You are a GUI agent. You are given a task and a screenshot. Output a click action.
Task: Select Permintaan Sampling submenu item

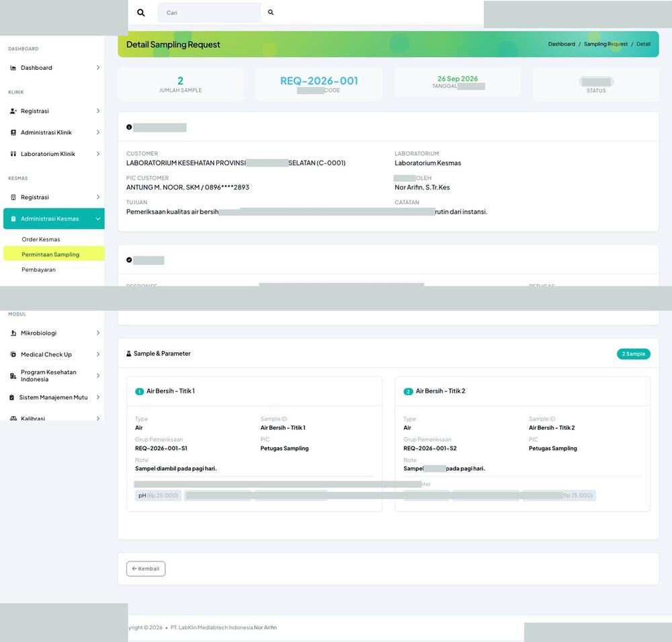[54, 254]
